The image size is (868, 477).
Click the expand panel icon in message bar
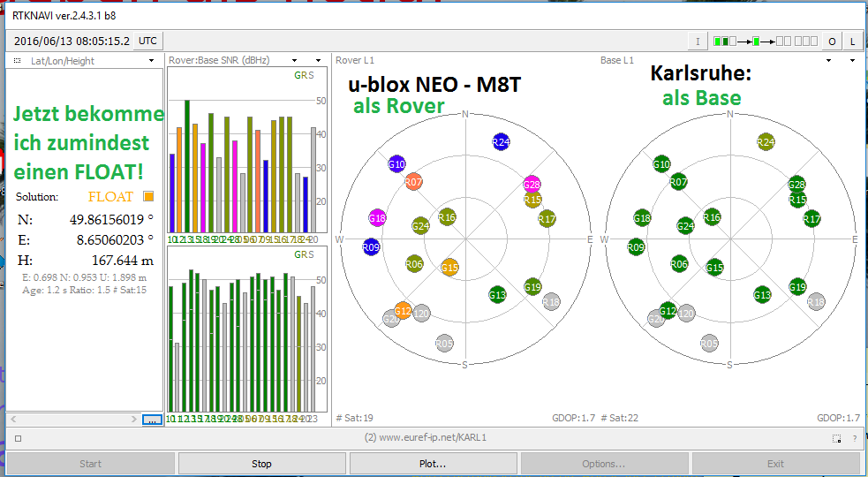click(x=837, y=438)
